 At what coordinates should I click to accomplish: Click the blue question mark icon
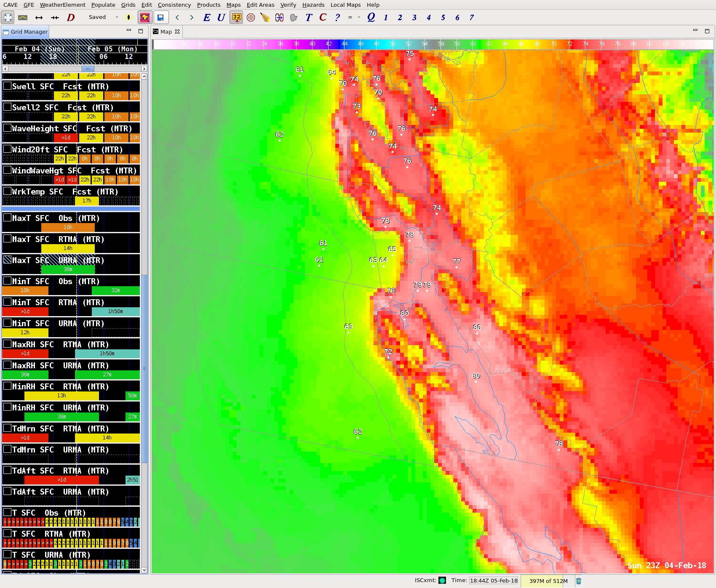(337, 17)
